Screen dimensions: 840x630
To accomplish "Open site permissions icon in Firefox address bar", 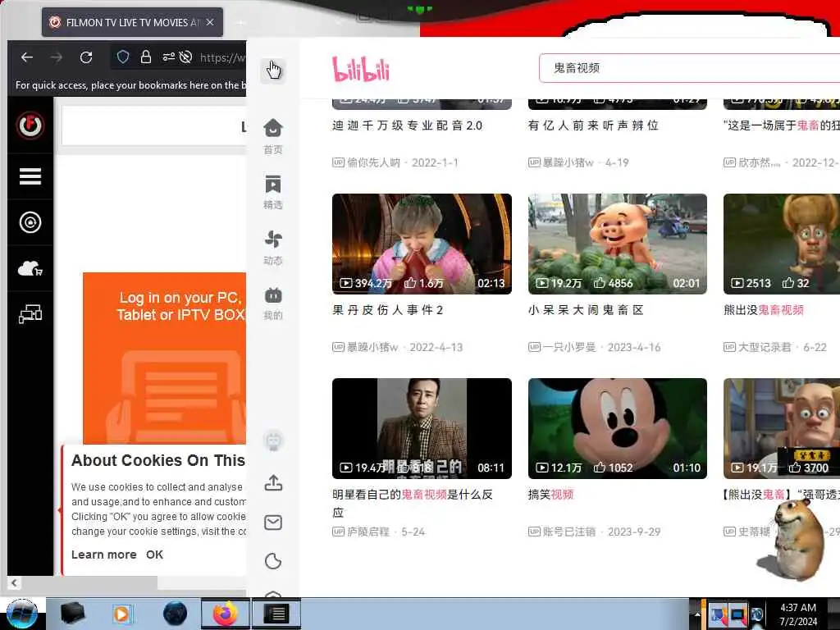I will point(168,57).
